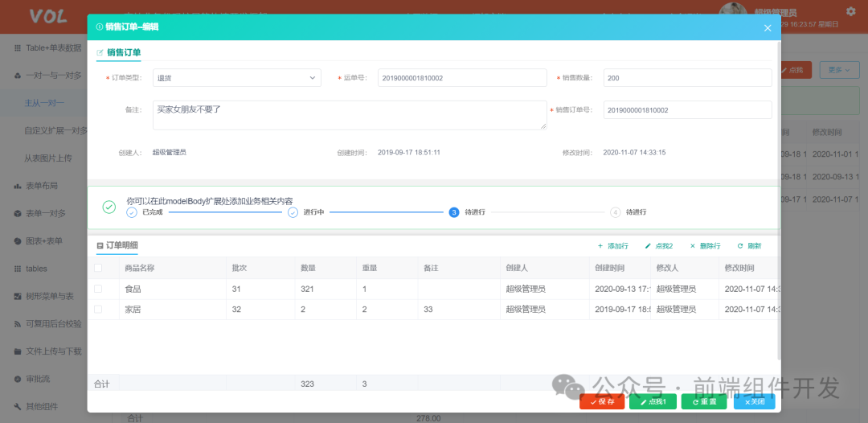Click the 审批流 icon in sidebar
This screenshot has width=868, height=423.
[x=18, y=380]
